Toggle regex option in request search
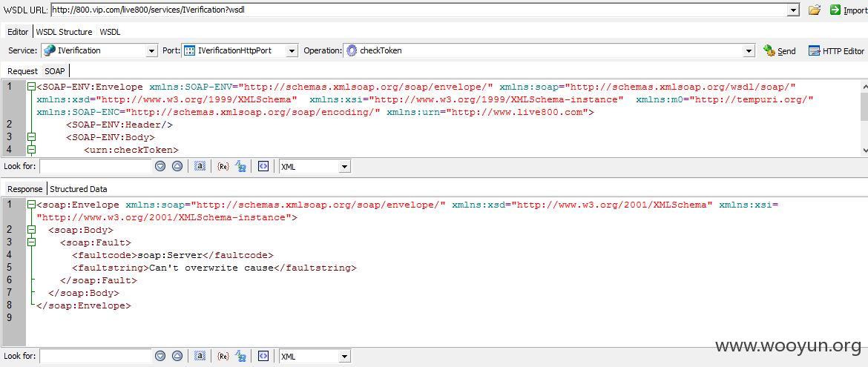Screen dimensions: 868x367 tap(223, 166)
